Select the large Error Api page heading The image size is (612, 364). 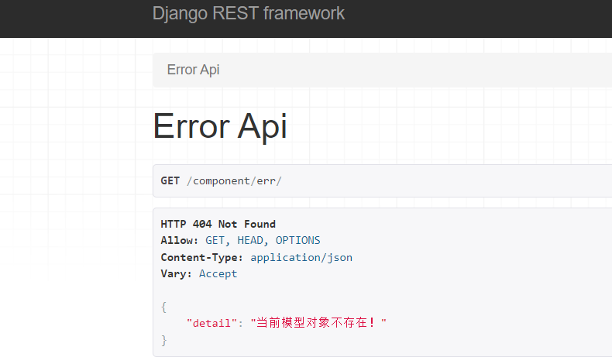click(220, 126)
